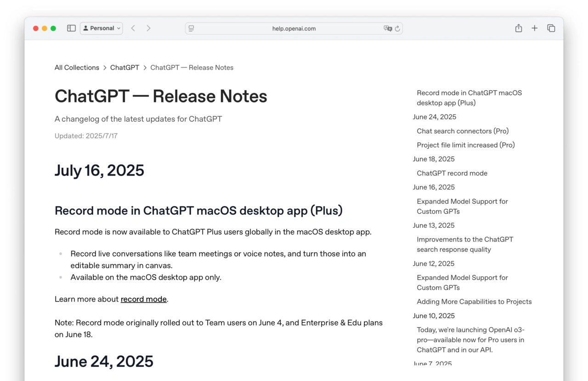
Task: Open the ChatGPT breadcrumb link
Action: (x=124, y=67)
